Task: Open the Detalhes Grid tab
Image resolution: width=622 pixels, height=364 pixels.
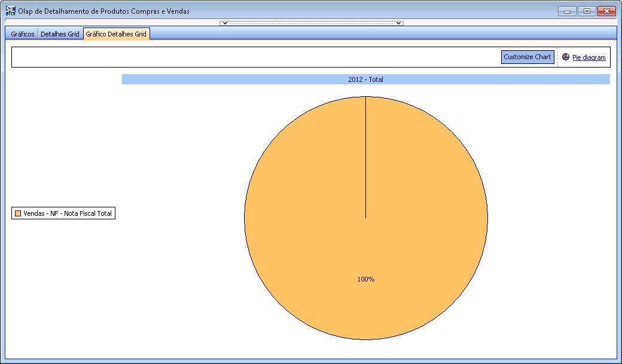Action: [x=60, y=34]
